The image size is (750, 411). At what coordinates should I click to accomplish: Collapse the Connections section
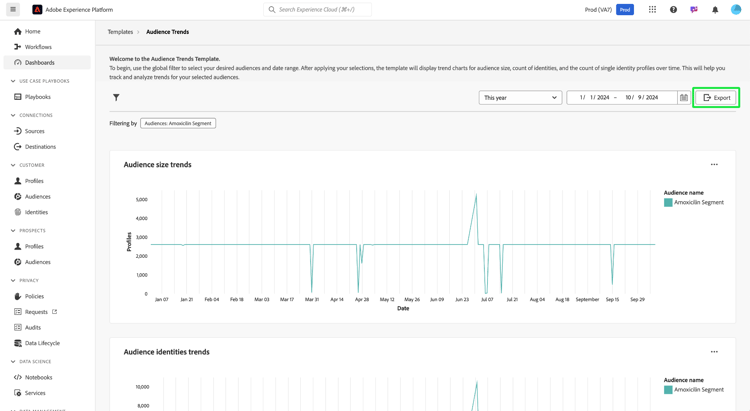tap(13, 115)
